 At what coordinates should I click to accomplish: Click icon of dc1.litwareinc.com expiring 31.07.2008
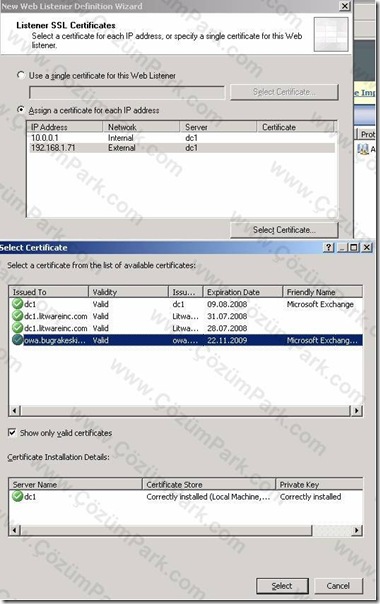(x=17, y=316)
